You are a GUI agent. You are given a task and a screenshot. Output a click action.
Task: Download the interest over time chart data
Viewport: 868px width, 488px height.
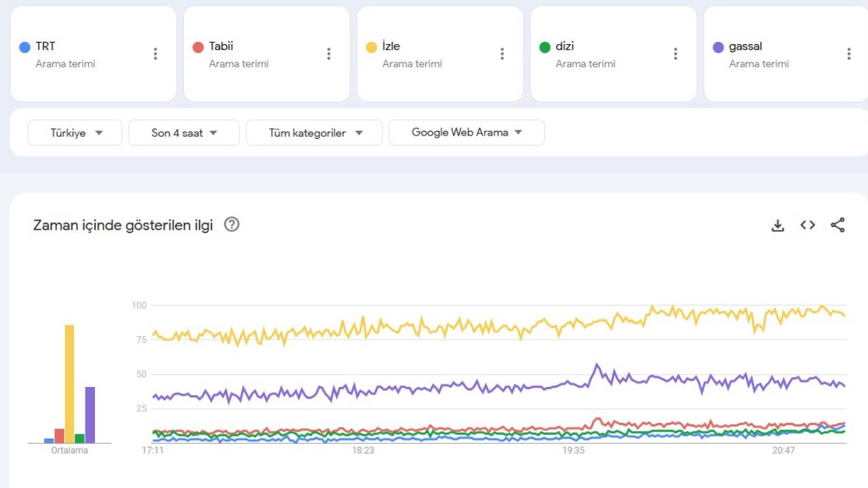coord(778,225)
